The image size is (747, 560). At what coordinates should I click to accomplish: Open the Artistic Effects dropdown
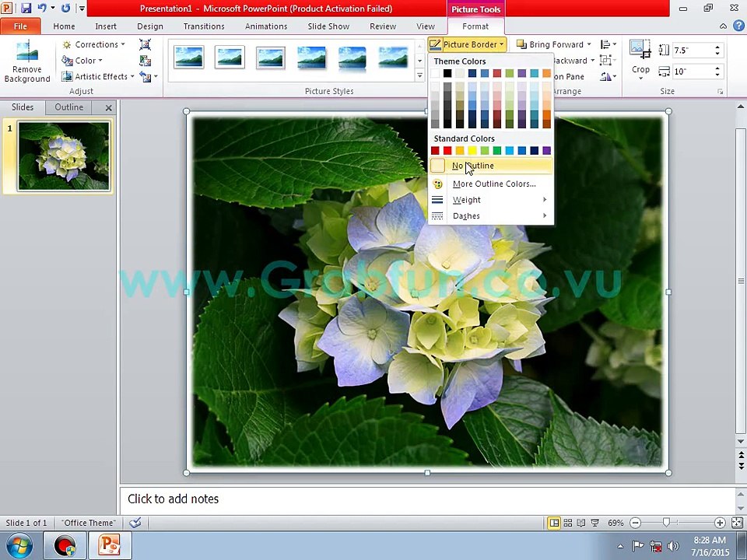click(x=98, y=76)
